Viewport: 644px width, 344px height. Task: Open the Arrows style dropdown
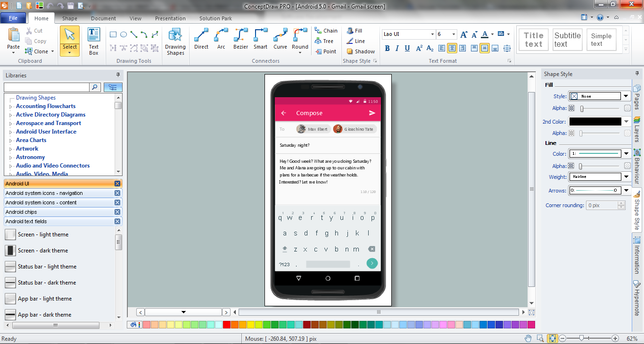point(626,191)
